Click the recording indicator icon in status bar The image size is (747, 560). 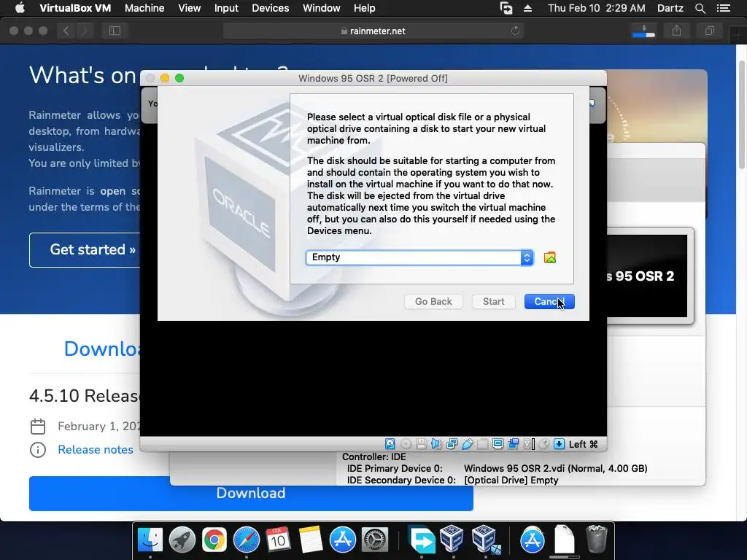(x=513, y=444)
